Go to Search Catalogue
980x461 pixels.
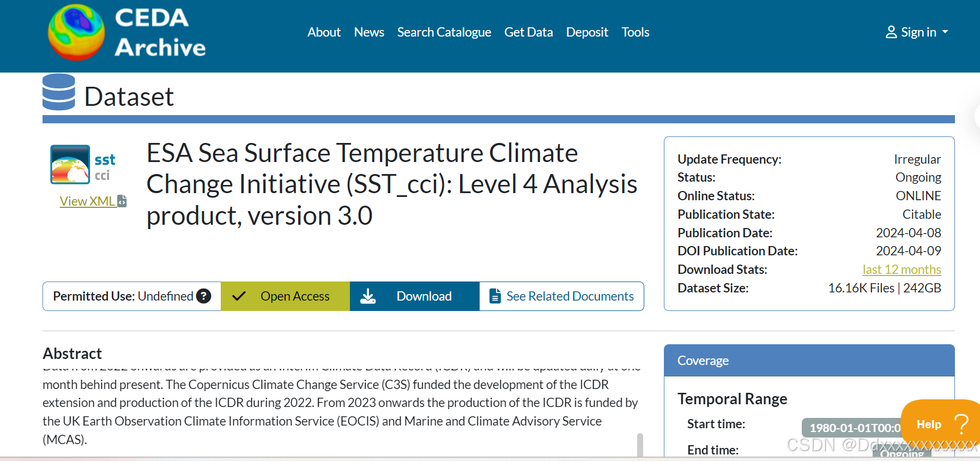coord(444,32)
